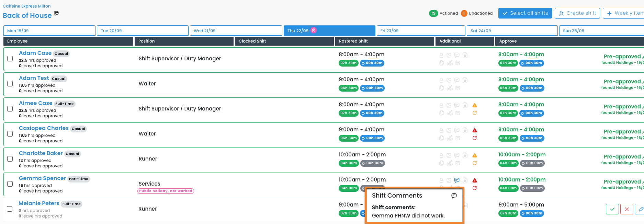The image size is (644, 224).
Task: Edit Melanie Peters' shift with pencil button
Action: (x=640, y=209)
